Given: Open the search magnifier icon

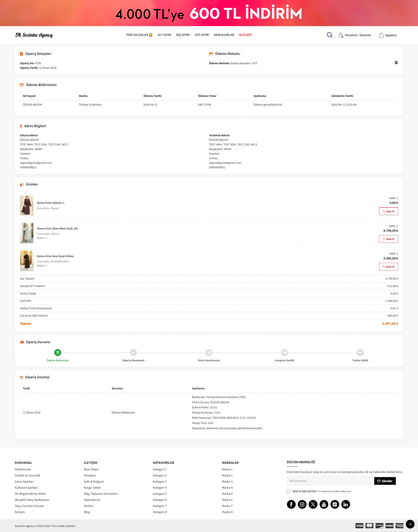Looking at the screenshot, I should (329, 35).
